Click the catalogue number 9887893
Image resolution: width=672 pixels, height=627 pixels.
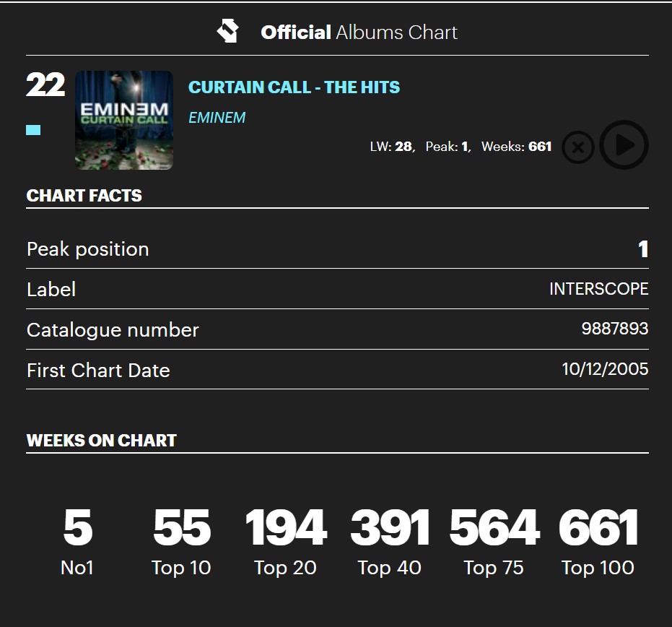(614, 329)
